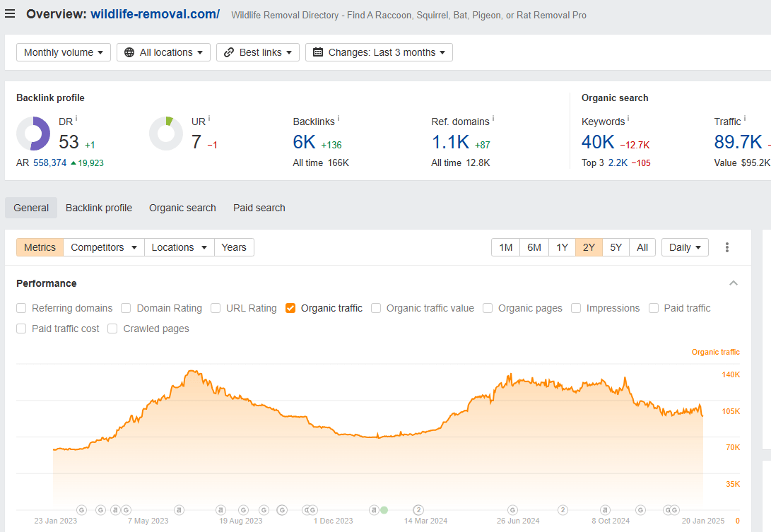Open the Locations dropdown in chart toolbar
The width and height of the screenshot is (771, 532).
[179, 247]
